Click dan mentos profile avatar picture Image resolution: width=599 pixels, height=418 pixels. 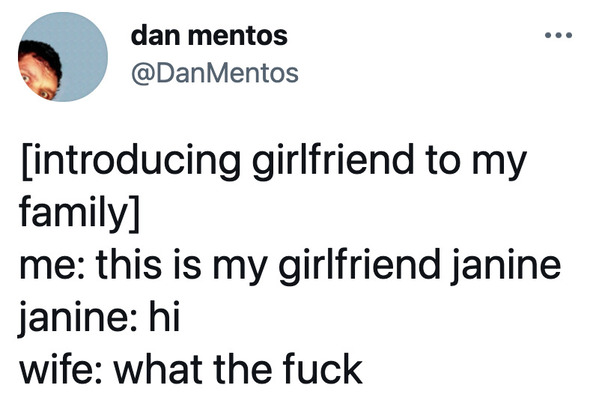click(x=63, y=57)
